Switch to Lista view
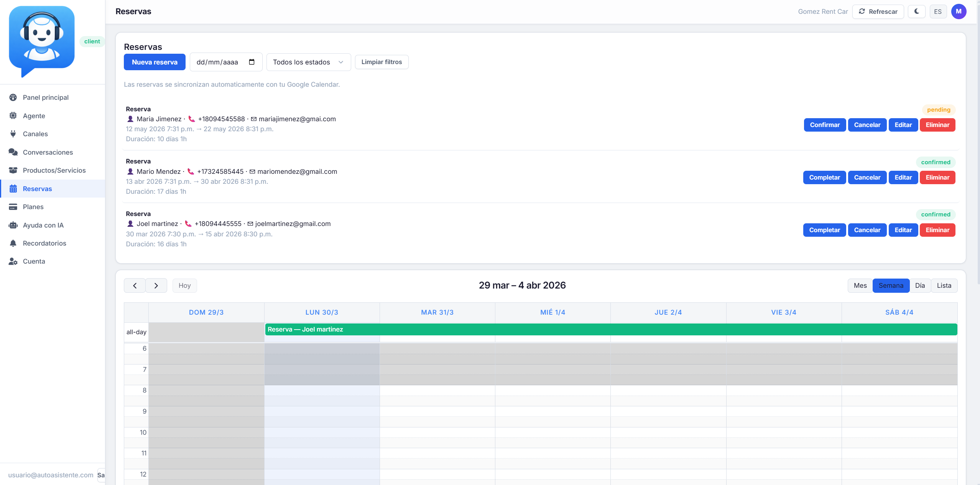 coord(944,285)
